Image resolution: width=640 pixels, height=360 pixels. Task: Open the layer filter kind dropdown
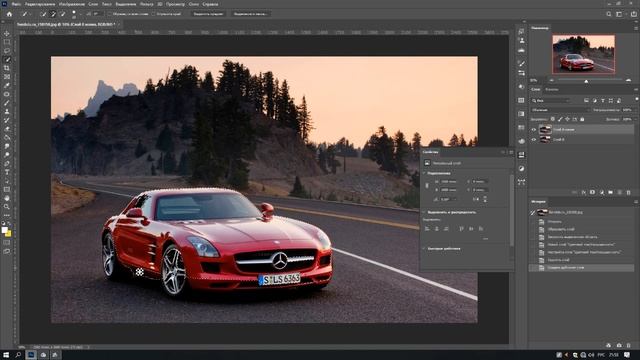pos(550,100)
